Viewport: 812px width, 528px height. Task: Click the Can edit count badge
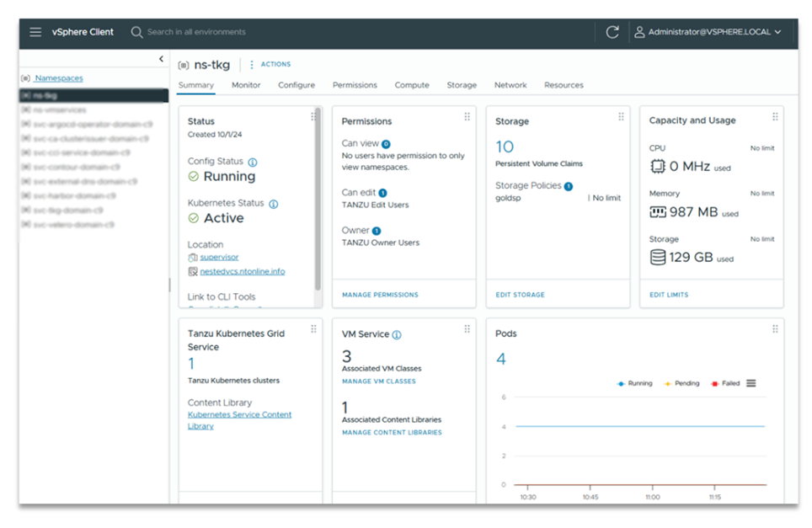[x=382, y=193]
